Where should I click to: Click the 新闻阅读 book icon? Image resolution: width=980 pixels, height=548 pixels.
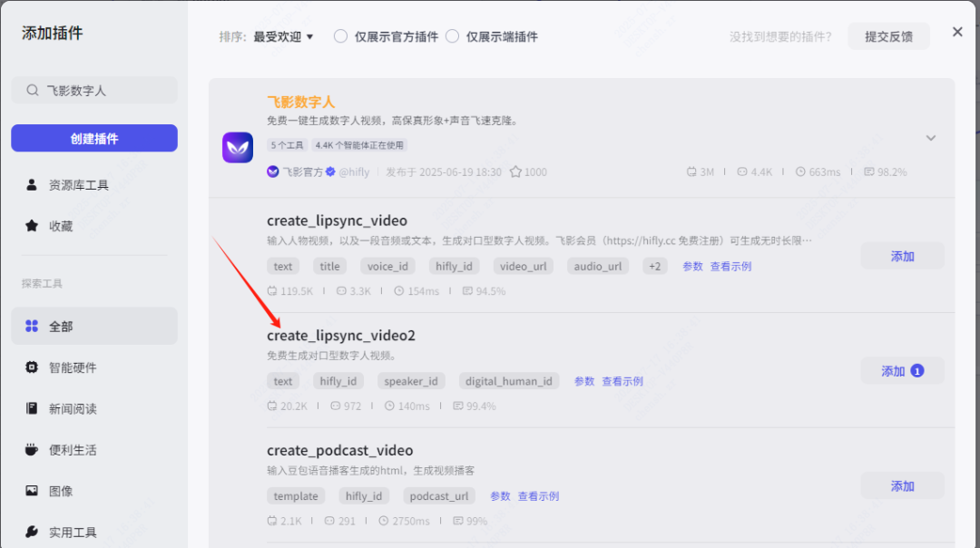31,408
